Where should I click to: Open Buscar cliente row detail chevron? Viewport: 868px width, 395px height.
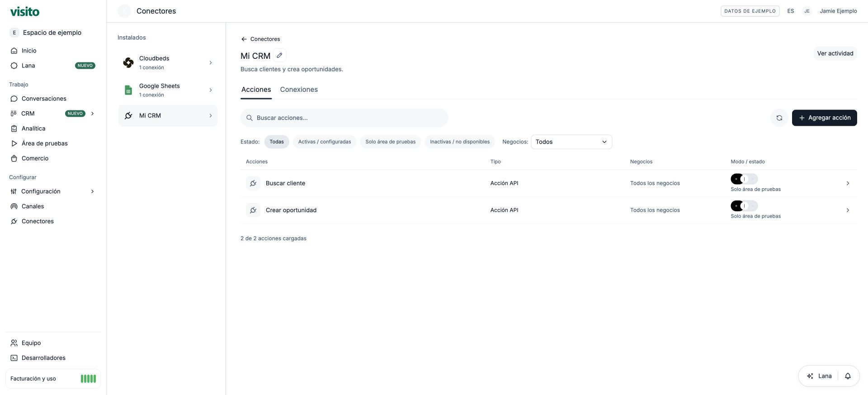(848, 183)
